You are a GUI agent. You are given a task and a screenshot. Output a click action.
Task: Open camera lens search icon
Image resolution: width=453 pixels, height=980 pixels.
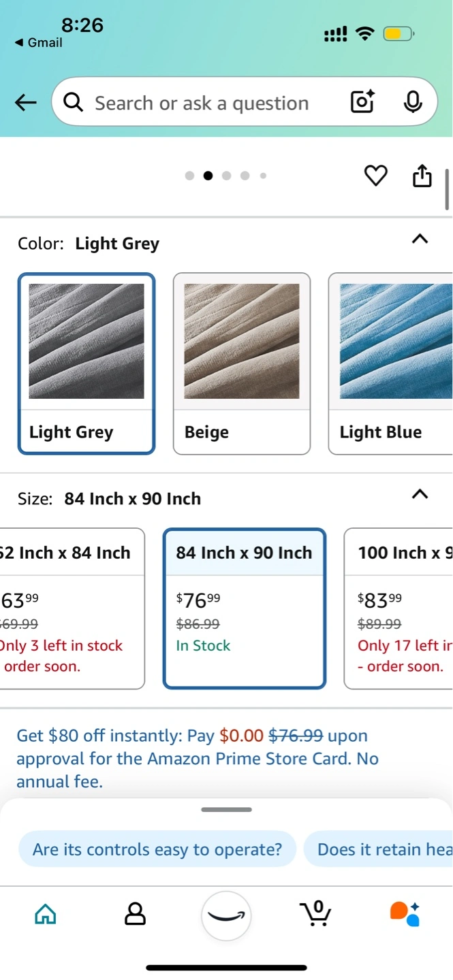[362, 102]
